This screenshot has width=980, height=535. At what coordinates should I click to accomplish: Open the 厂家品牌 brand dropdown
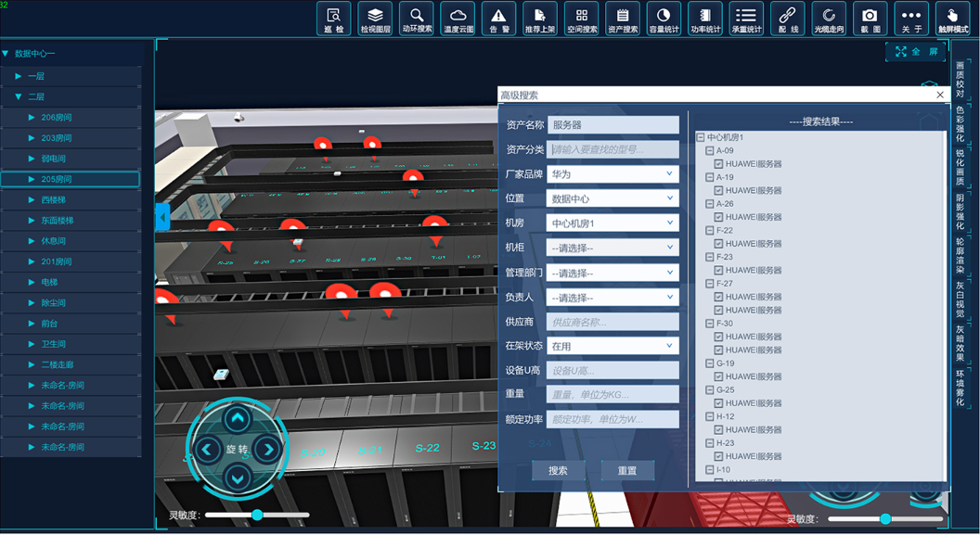pos(613,174)
